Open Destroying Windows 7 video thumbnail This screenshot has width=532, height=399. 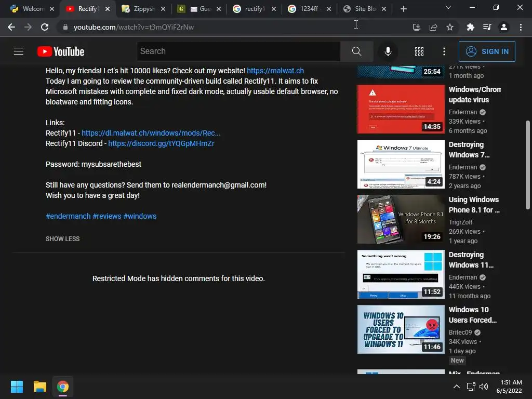tap(401, 164)
